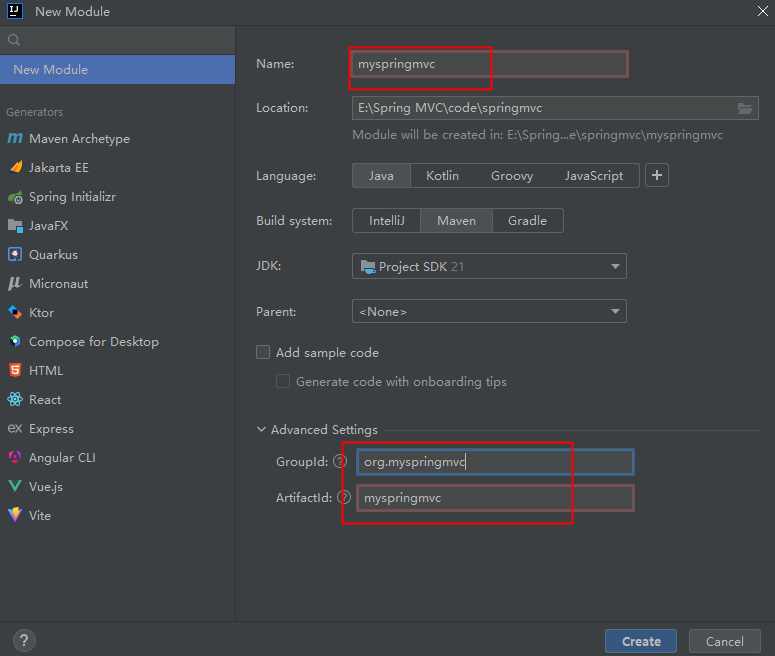Select the Vite generator label
775x656 pixels.
(x=40, y=516)
